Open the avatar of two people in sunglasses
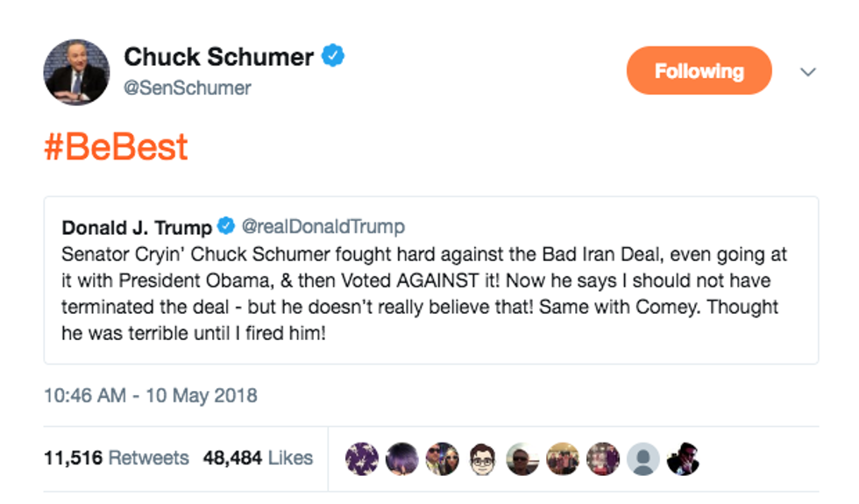Image resolution: width=859 pixels, height=504 pixels. [443, 458]
